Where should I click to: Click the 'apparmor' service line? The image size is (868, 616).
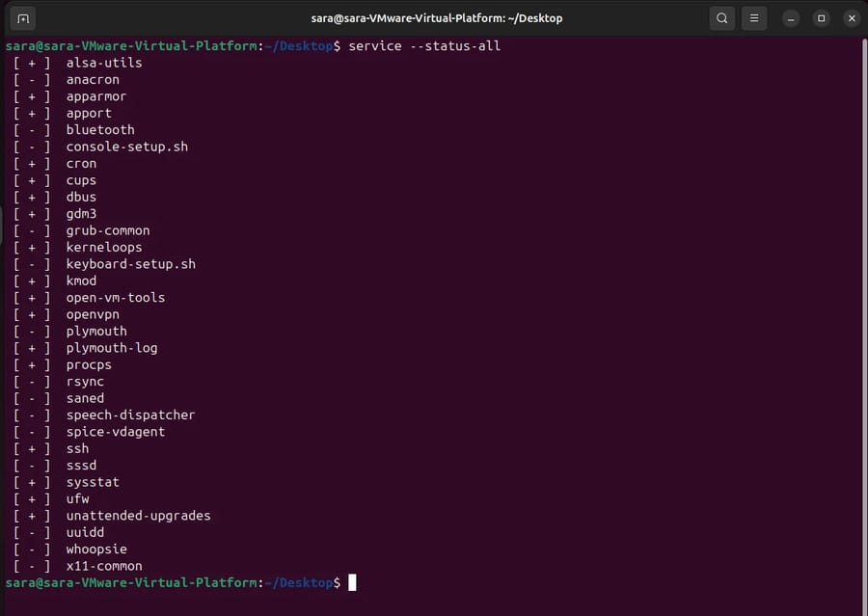[69, 96]
